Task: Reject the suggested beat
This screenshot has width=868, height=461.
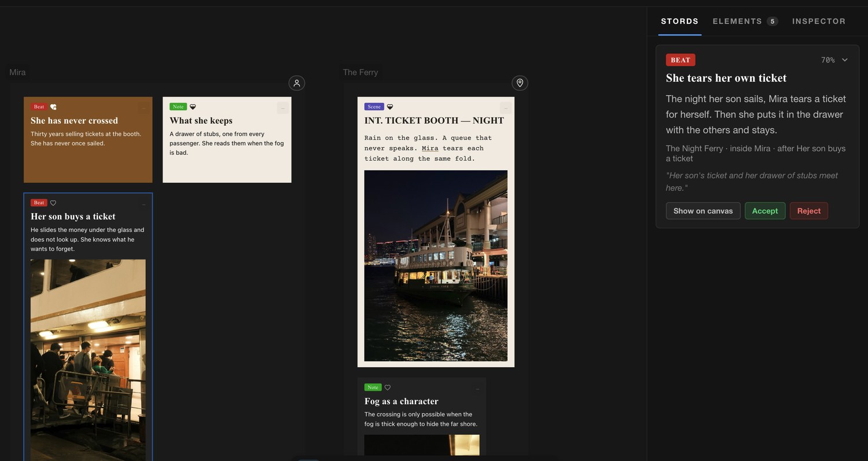Action: pos(809,211)
